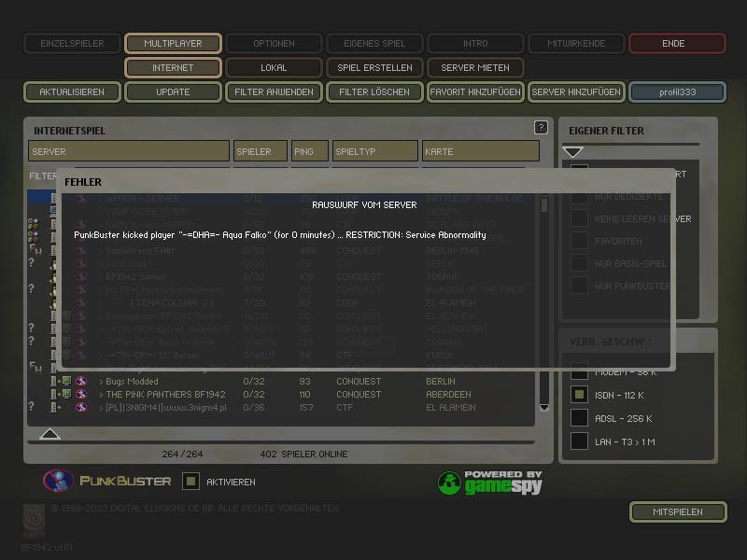Open the Lokal tab

pyautogui.click(x=274, y=68)
